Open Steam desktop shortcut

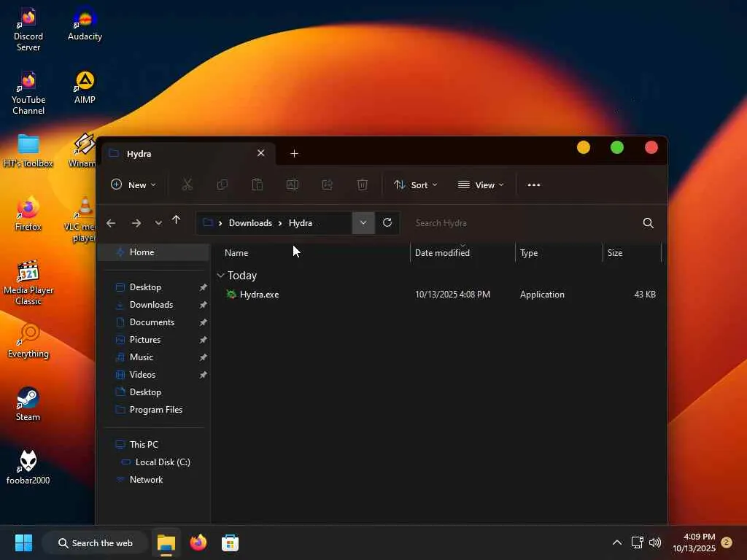[28, 404]
